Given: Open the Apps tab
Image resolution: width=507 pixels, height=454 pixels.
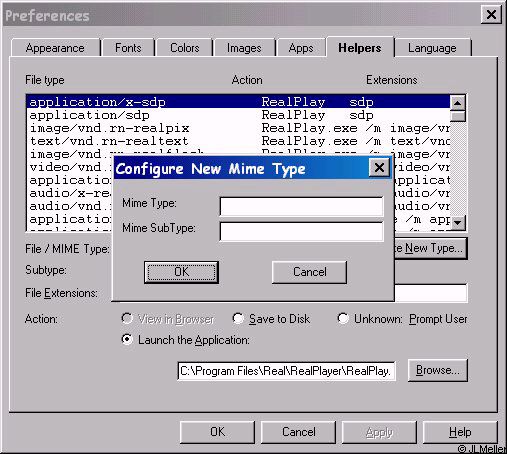Looking at the screenshot, I should 301,48.
